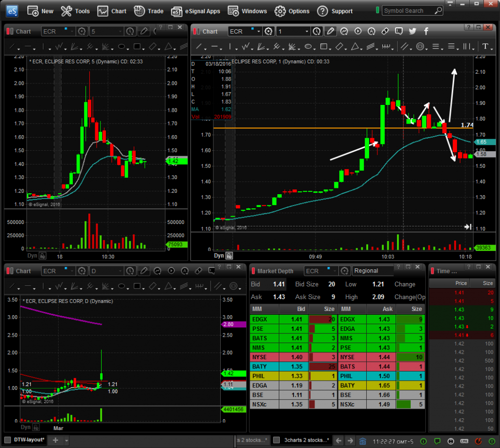Click the alerts 'A' icon in 1-min chart
The image size is (500, 448).
point(372,31)
